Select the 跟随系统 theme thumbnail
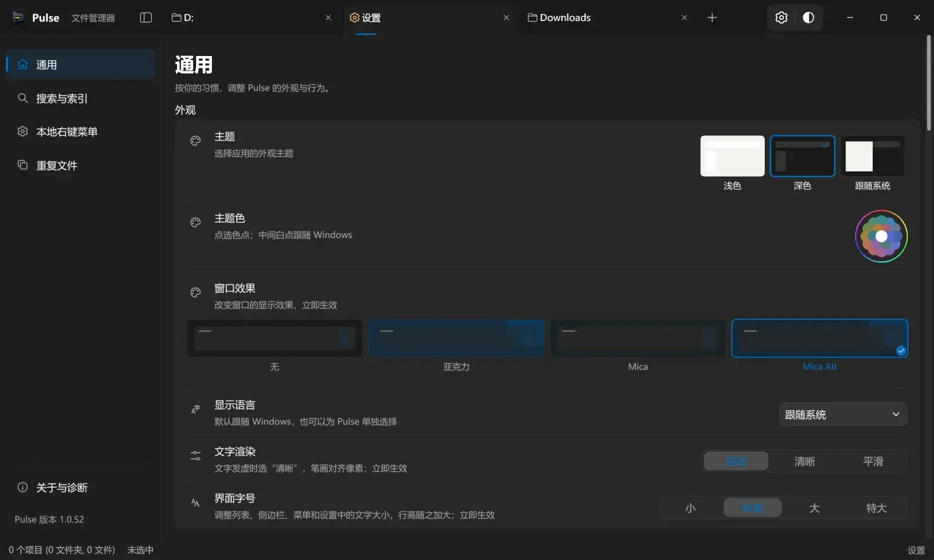The image size is (934, 560). click(x=872, y=156)
